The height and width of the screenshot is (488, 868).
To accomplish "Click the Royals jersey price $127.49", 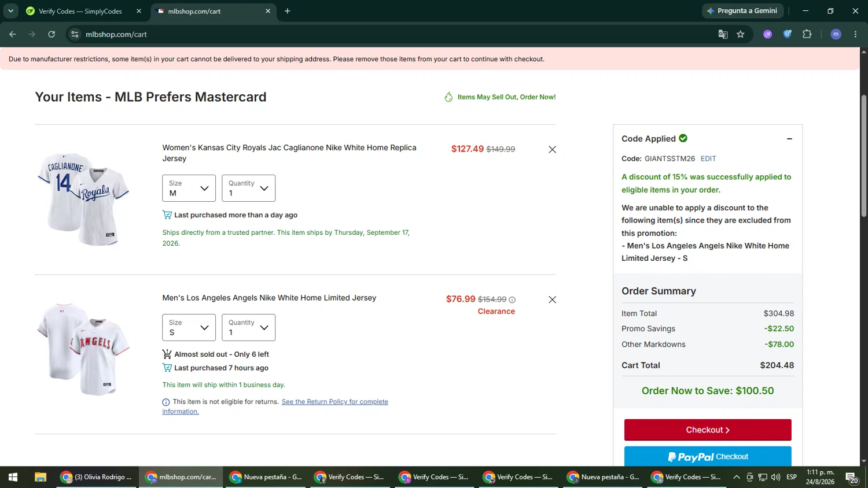I will (468, 149).
